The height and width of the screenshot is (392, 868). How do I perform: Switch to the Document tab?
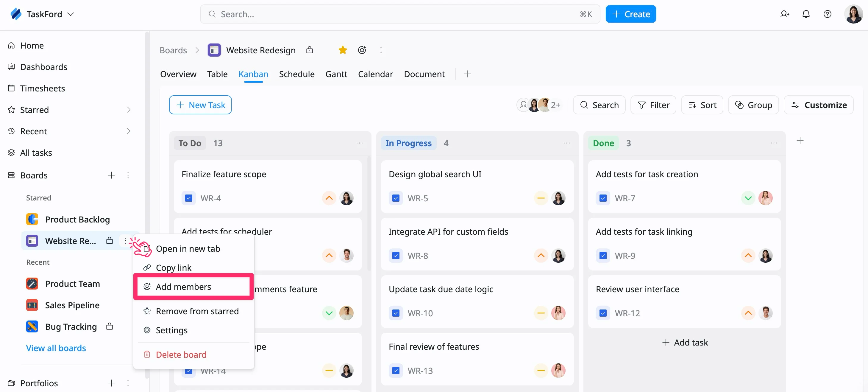[x=424, y=74]
